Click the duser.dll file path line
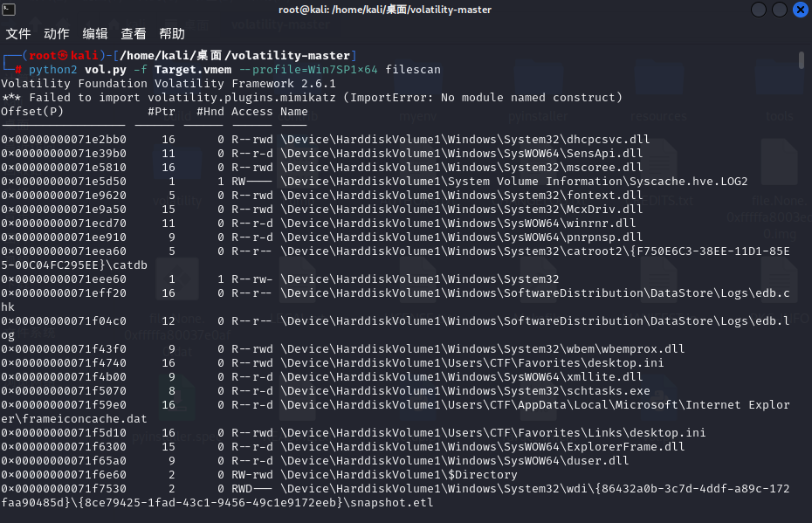Image resolution: width=812 pixels, height=523 pixels. (455, 461)
